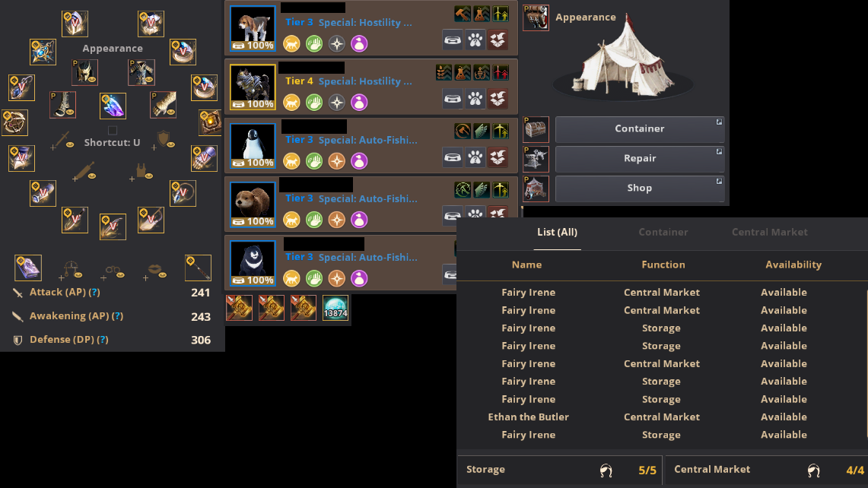Check in the beagle using red box icon
Image resolution: width=868 pixels, height=488 pixels.
tap(498, 40)
